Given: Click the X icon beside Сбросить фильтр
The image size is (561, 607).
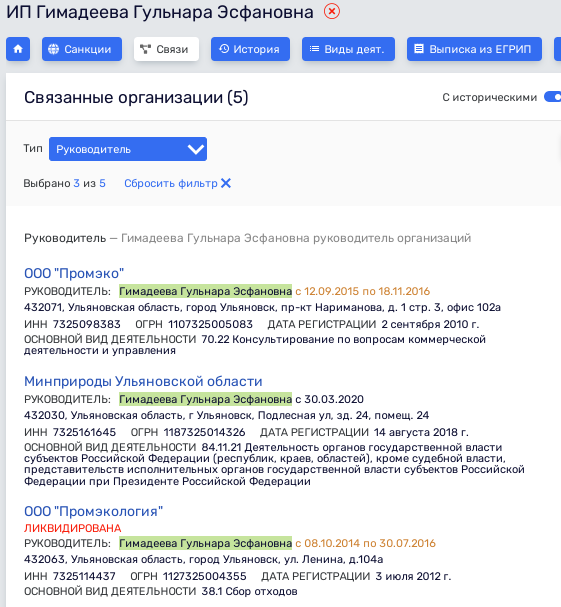Looking at the screenshot, I should pyautogui.click(x=226, y=183).
